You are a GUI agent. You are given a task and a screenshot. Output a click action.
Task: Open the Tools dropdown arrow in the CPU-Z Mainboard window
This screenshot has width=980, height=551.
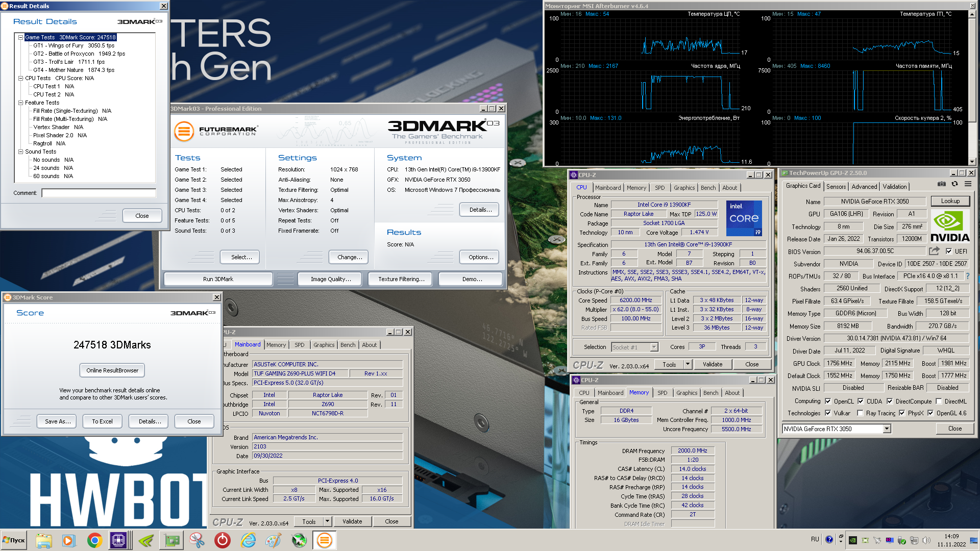point(327,521)
